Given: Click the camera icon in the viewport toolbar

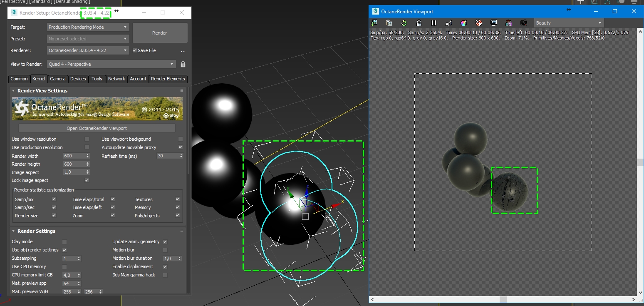Looking at the screenshot, I should [524, 23].
